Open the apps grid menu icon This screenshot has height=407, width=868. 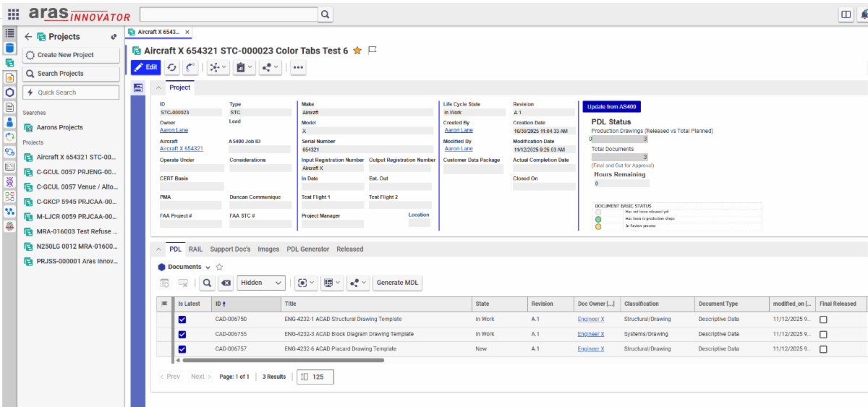tap(13, 14)
